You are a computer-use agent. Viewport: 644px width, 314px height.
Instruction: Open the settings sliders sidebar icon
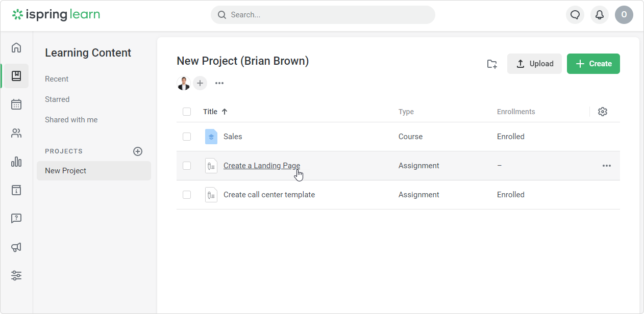pyautogui.click(x=16, y=276)
